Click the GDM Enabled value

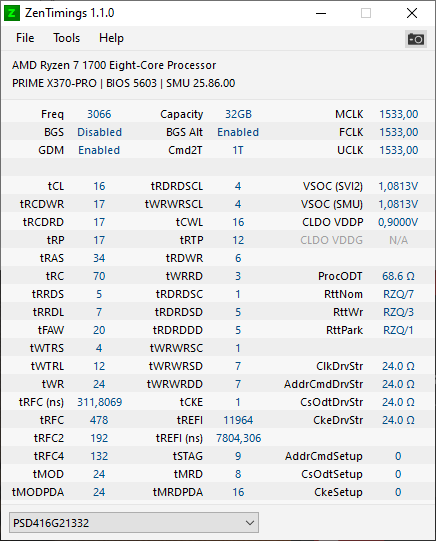point(99,150)
